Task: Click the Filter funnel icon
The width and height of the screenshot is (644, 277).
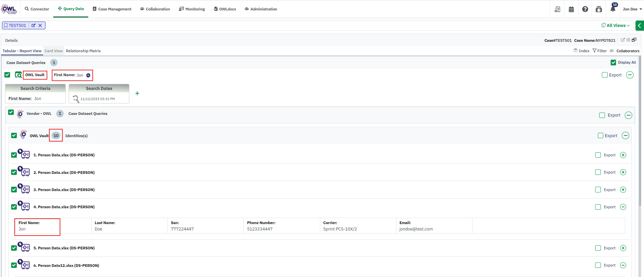Action: 594,51
